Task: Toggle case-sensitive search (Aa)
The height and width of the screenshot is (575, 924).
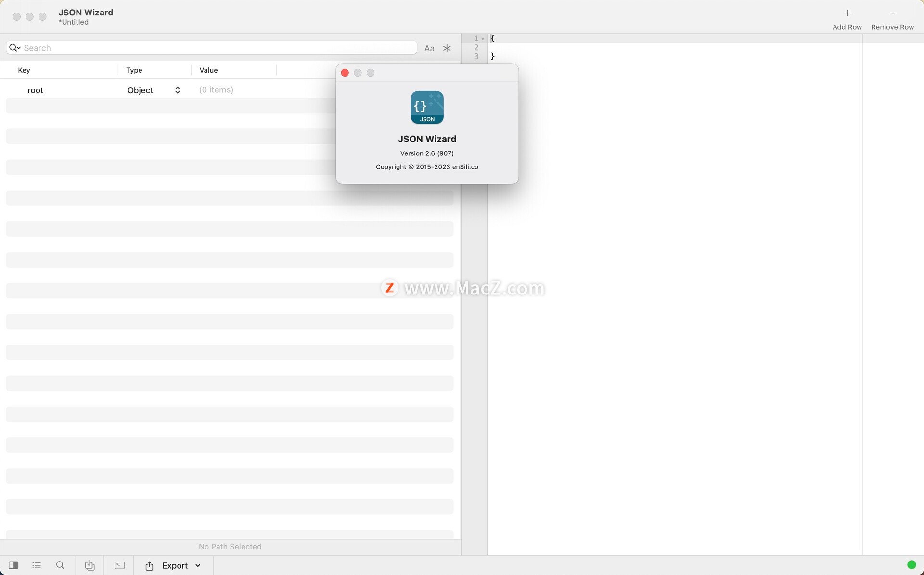Action: 429,48
